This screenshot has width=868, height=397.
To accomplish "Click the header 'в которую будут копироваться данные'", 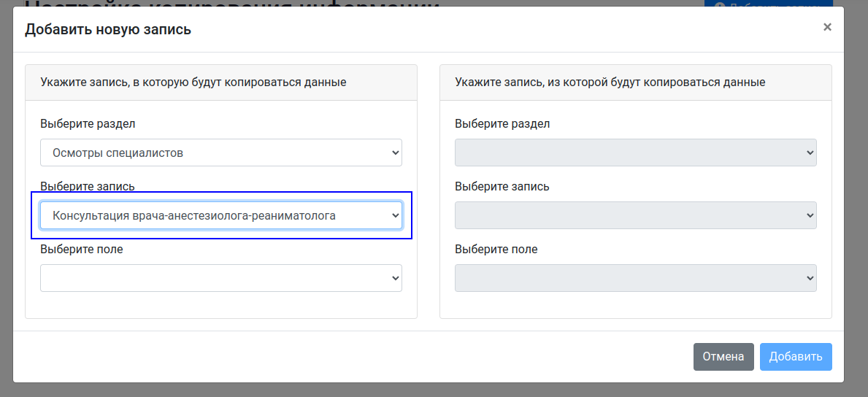I will (x=193, y=82).
